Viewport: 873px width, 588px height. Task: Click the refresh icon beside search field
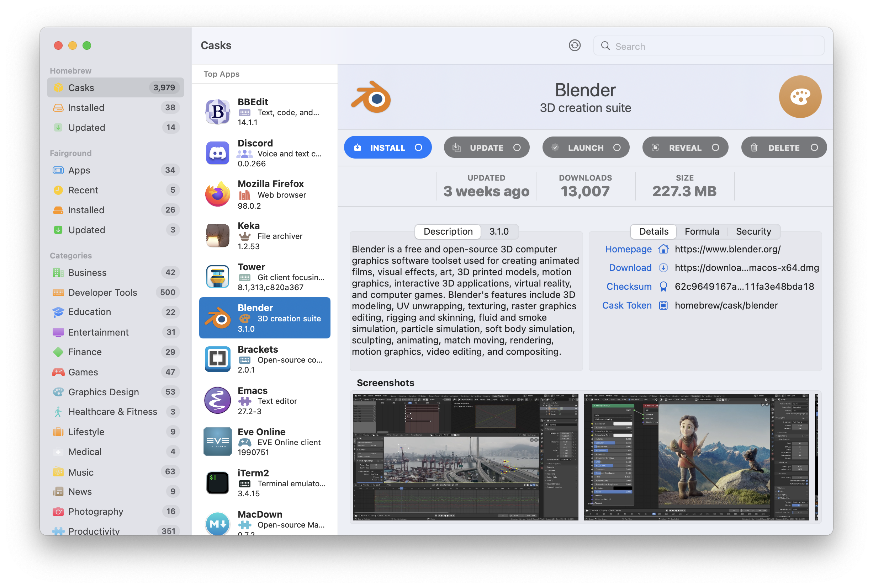pos(575,46)
